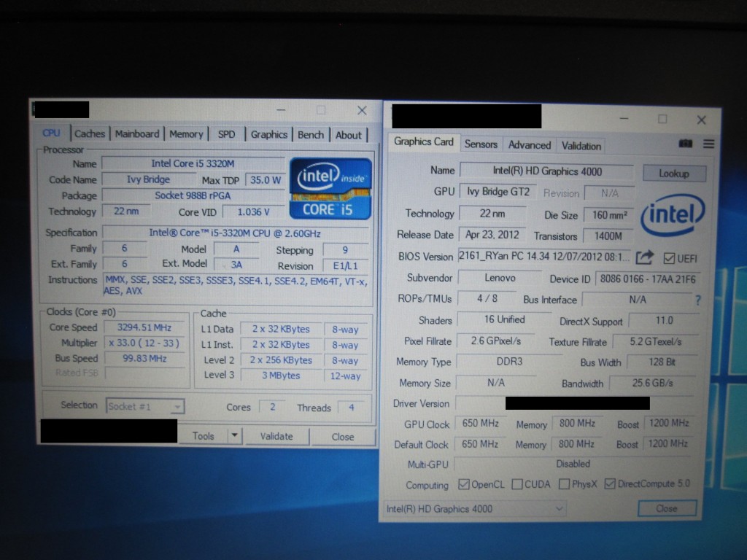
Task: Click the Max TDP value 35.0 W
Action: [x=266, y=180]
